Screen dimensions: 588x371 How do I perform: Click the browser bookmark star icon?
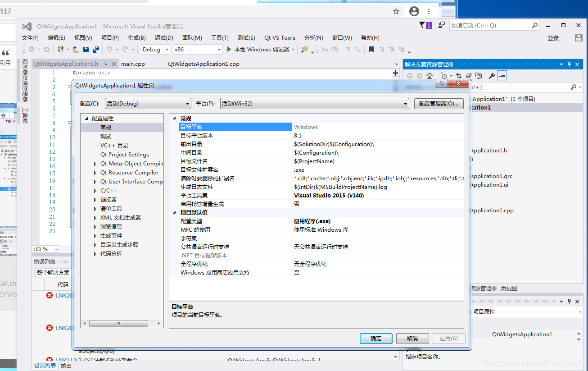(396, 11)
